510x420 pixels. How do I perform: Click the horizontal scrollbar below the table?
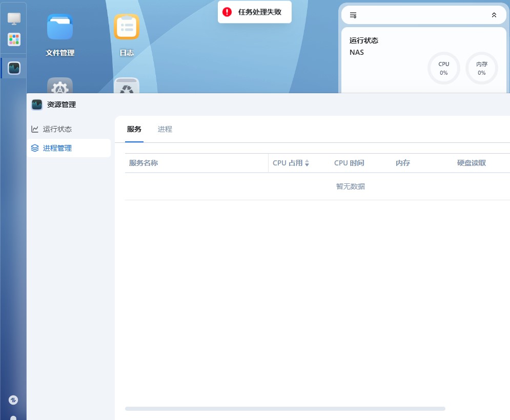coord(285,409)
